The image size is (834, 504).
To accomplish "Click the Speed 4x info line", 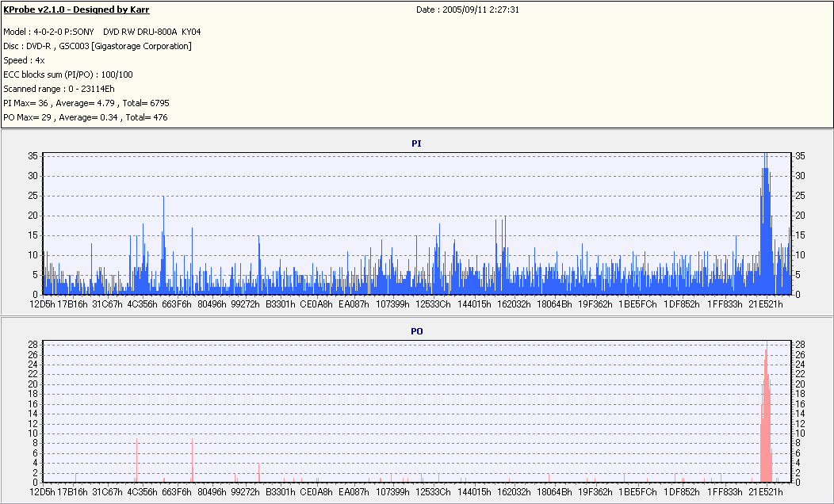I will point(25,60).
